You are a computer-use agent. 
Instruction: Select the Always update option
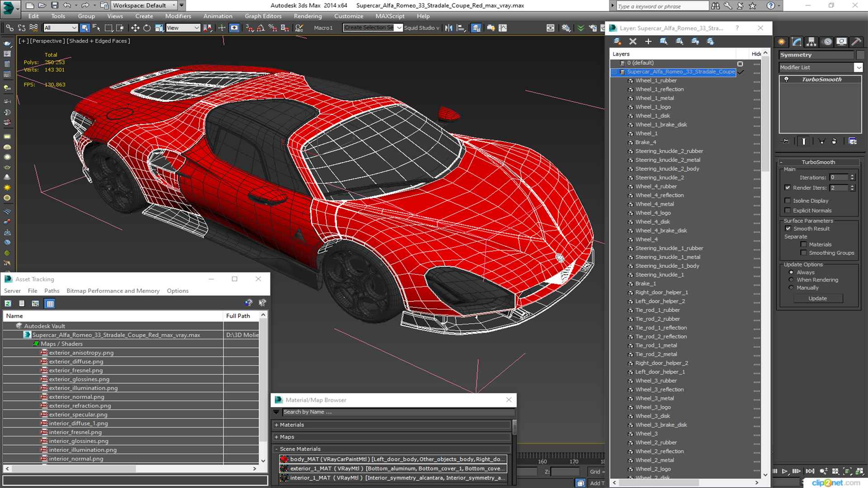pos(791,272)
